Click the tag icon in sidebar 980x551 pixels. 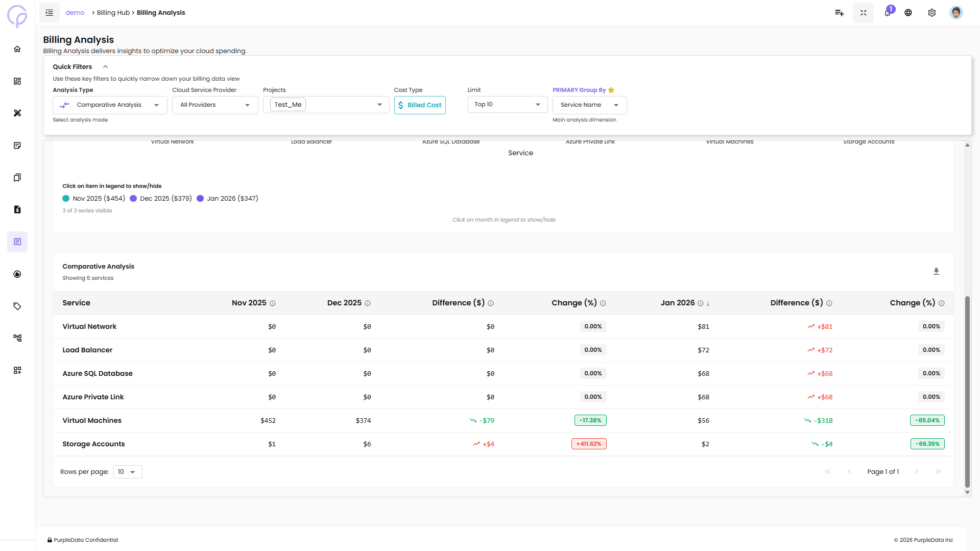17,306
